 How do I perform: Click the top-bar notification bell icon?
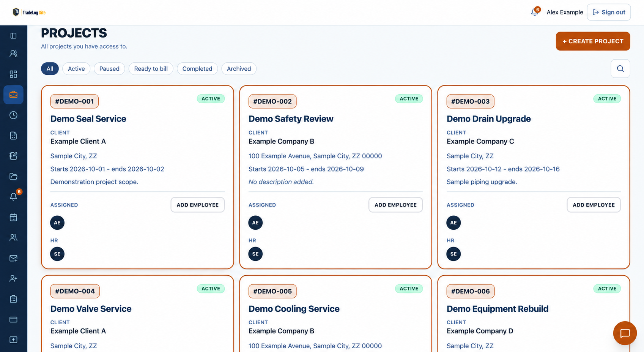(x=535, y=12)
